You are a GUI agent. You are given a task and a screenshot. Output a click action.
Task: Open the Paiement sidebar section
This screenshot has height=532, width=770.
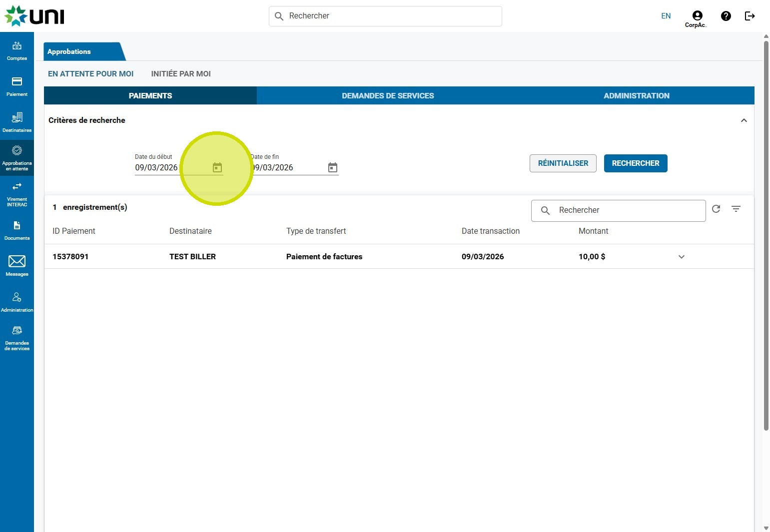(17, 86)
